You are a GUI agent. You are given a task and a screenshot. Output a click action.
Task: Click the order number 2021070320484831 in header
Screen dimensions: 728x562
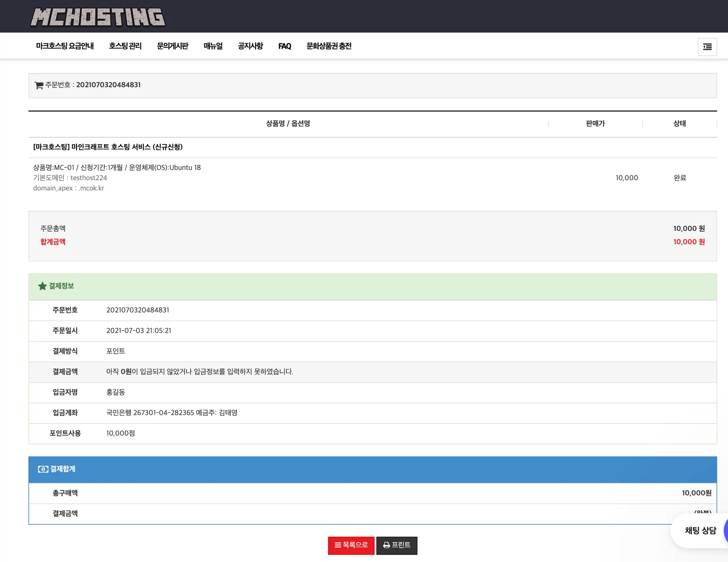tap(108, 85)
